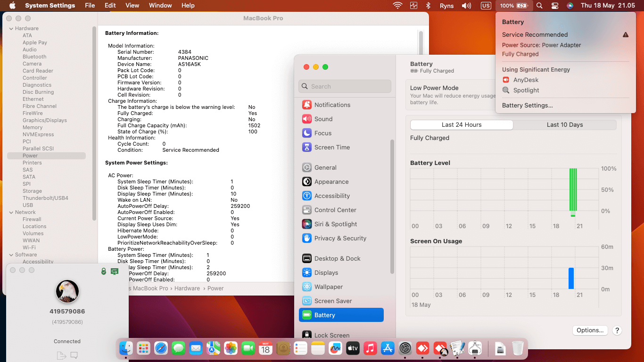Switch to Last 10 Days tab

pyautogui.click(x=565, y=125)
